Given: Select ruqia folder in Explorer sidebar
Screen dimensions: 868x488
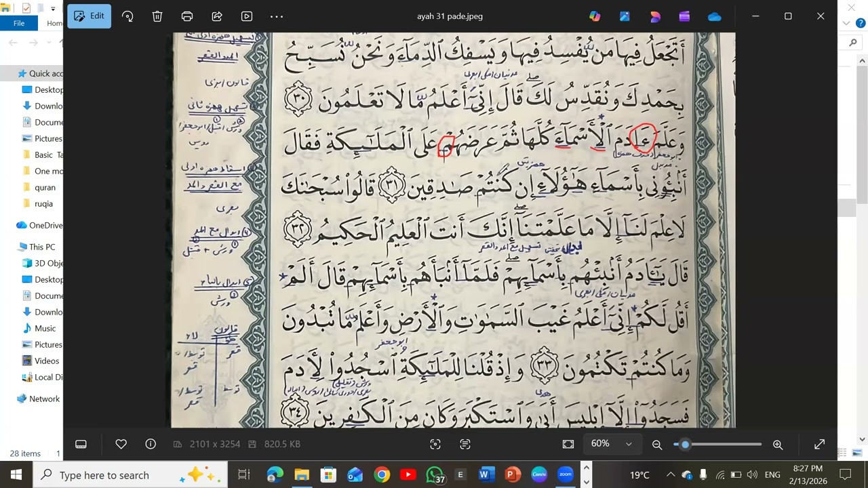Looking at the screenshot, I should [x=43, y=203].
